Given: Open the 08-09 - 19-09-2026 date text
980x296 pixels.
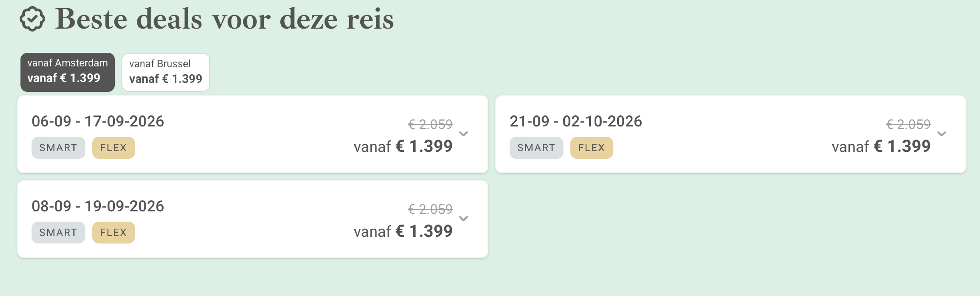Looking at the screenshot, I should coord(98,206).
